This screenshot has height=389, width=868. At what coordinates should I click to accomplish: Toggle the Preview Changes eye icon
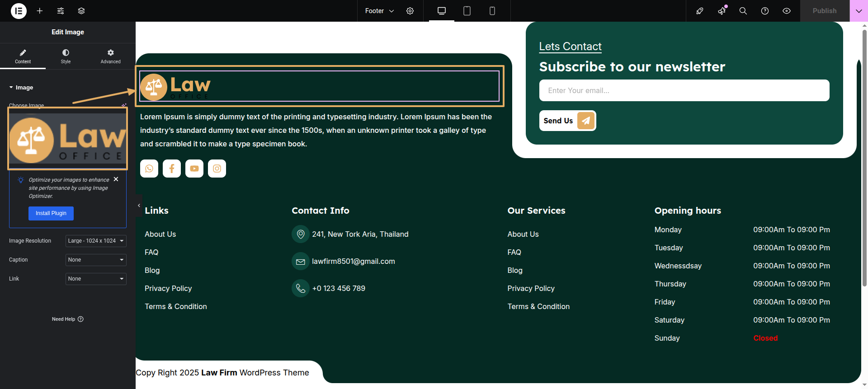pos(787,11)
